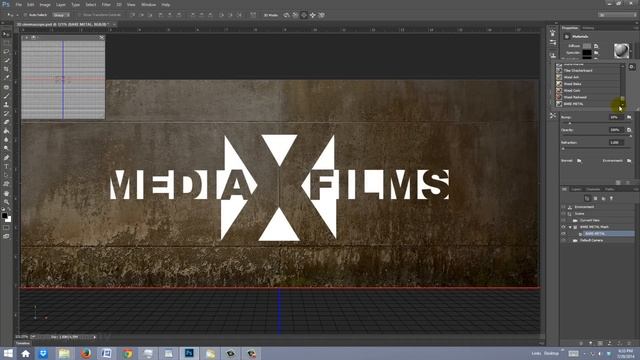Select the Eraser tool
Screen dimensions: 640x360
[x=6, y=122]
